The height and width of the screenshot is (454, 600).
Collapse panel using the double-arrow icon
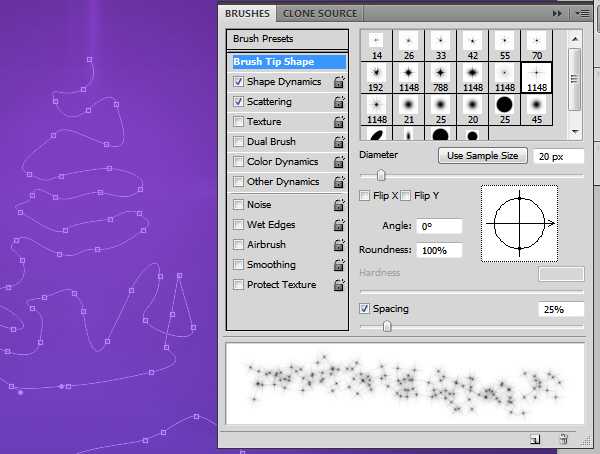557,14
